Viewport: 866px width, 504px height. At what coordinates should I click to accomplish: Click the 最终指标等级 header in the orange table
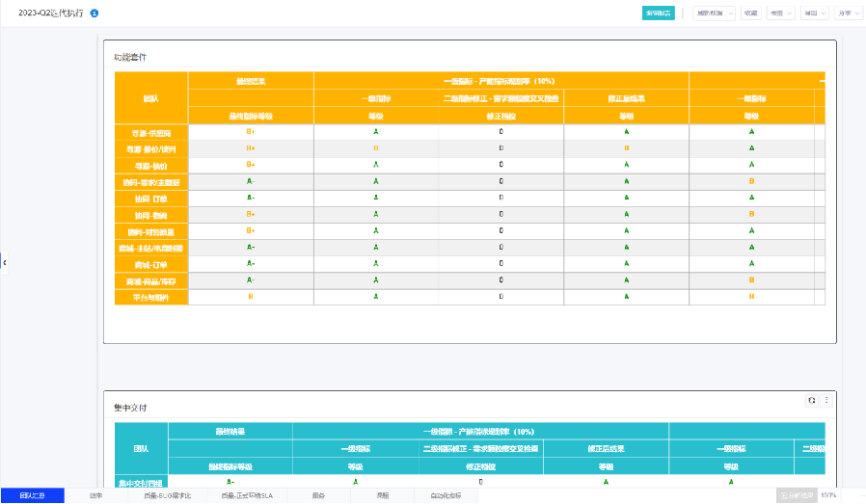click(x=251, y=116)
